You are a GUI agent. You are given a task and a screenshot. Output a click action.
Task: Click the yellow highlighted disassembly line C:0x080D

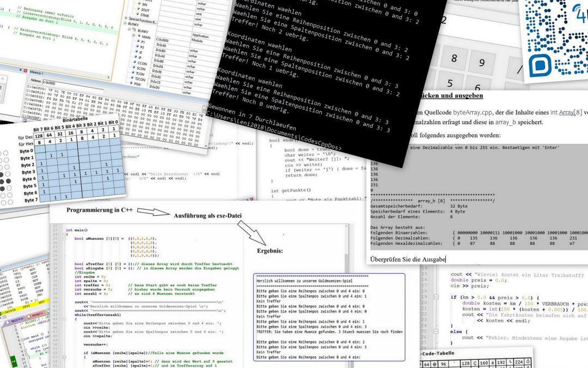(24, 306)
